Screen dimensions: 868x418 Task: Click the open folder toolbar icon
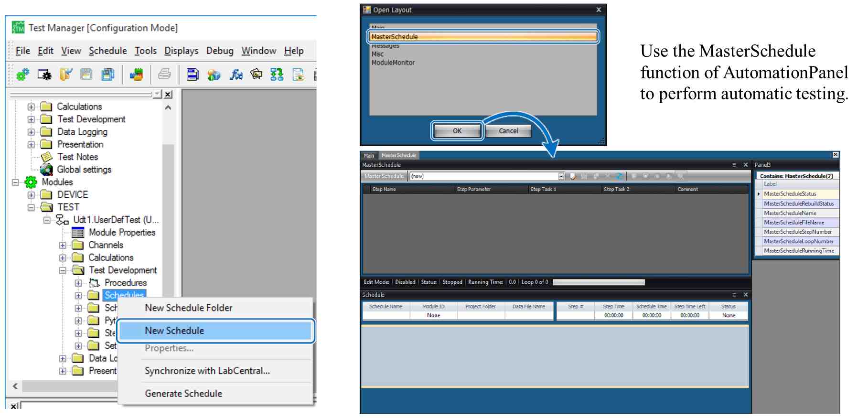click(66, 75)
